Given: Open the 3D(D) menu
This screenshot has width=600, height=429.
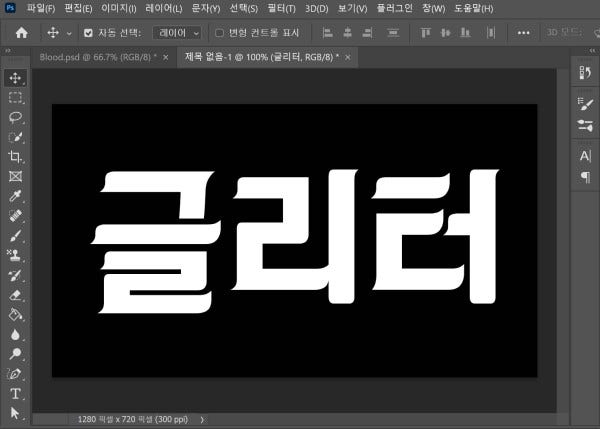Looking at the screenshot, I should pyautogui.click(x=317, y=8).
